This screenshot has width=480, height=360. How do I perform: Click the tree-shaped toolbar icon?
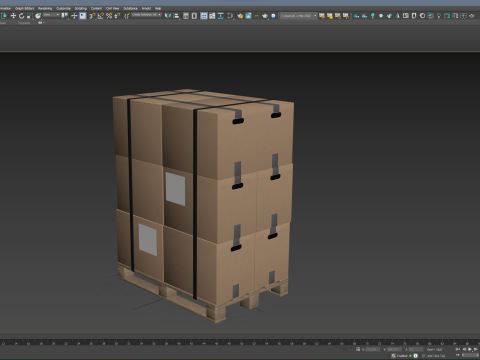(397, 16)
